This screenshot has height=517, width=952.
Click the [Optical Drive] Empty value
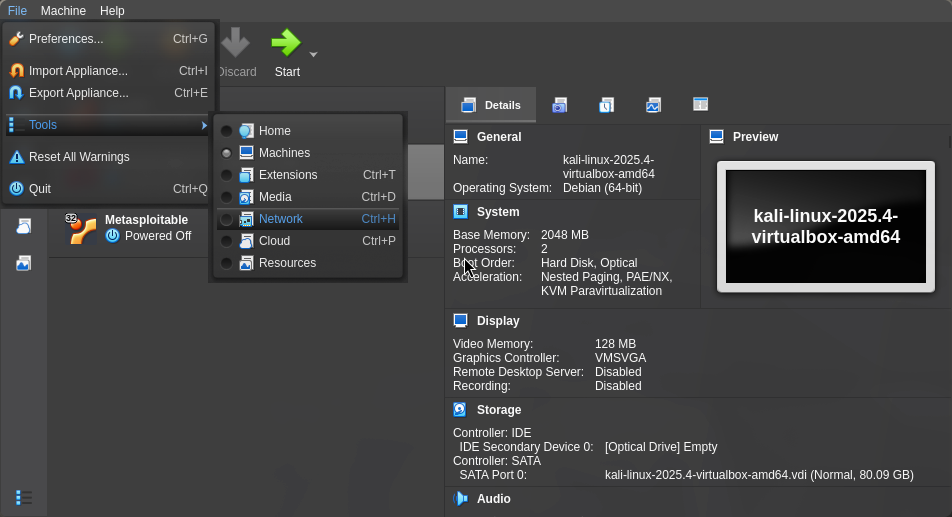point(661,447)
